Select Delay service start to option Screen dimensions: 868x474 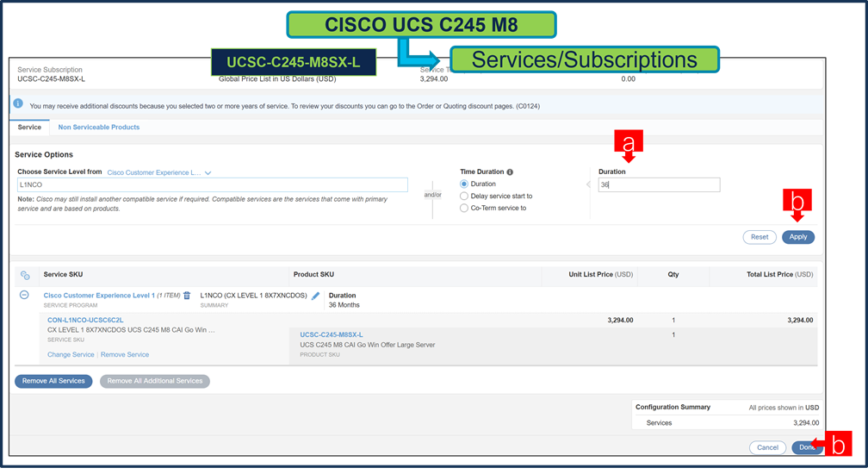pos(464,196)
